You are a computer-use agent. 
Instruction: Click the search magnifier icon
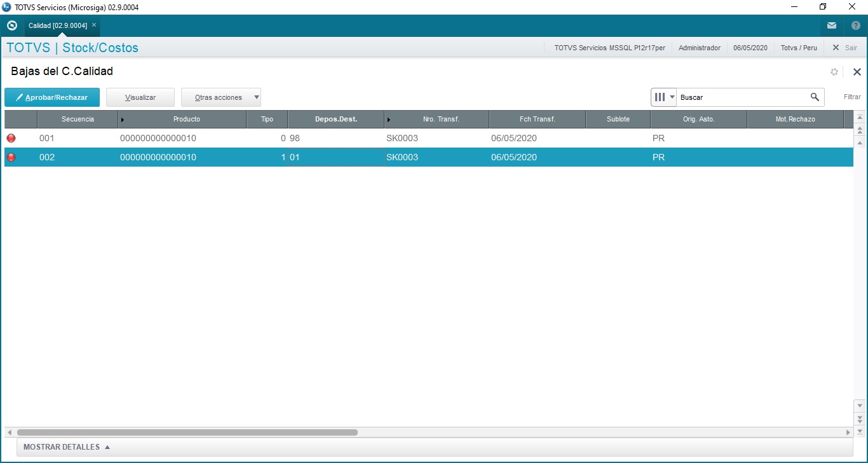(x=815, y=97)
